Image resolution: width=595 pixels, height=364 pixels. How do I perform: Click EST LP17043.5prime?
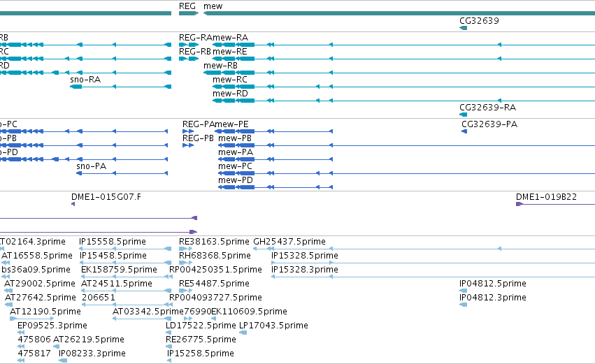(x=273, y=326)
